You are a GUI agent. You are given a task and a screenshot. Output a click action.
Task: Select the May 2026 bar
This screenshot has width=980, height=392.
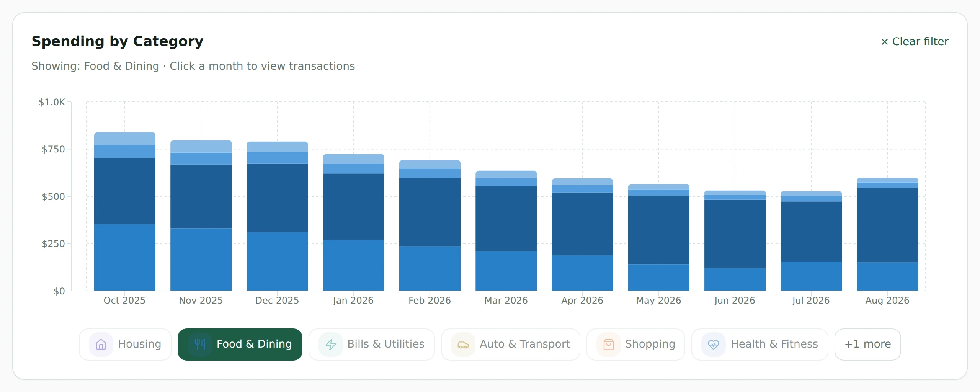tap(659, 237)
